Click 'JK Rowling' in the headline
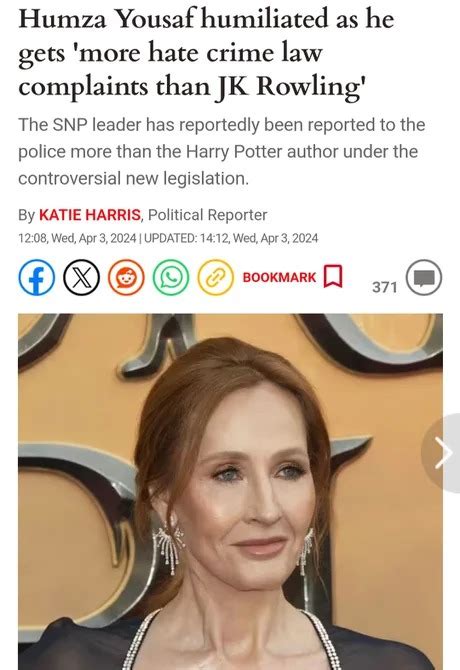Image resolution: width=460 pixels, height=670 pixels. tap(293, 87)
